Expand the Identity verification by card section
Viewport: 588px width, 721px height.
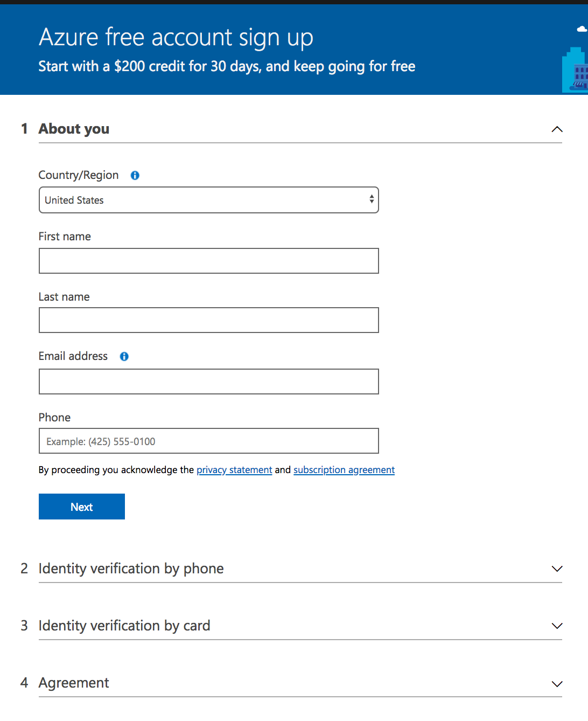[x=557, y=626]
